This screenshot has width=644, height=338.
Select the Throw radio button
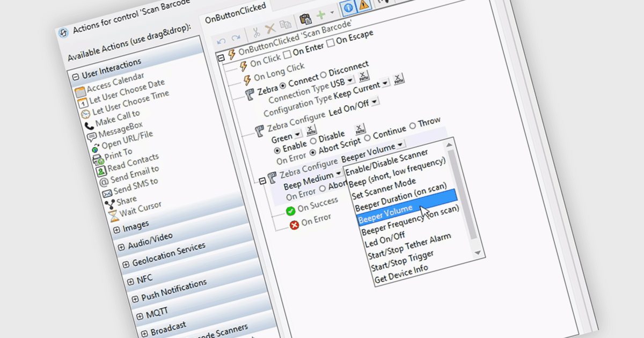point(413,126)
